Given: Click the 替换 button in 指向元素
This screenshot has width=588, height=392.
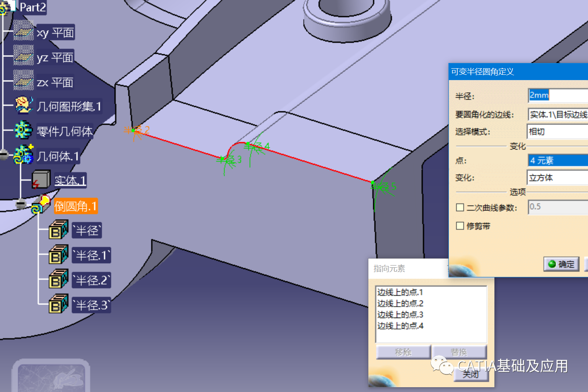Looking at the screenshot, I should coord(459,352).
